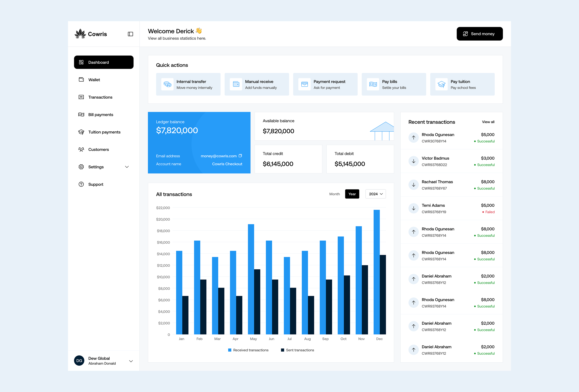Click the Cowris lotus logo

pos(80,34)
